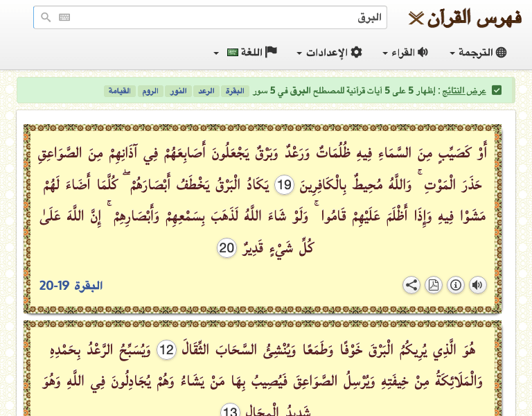Viewport: 532px width, 416px height.
Task: Expand the الإعدادات settings menu
Action: click(330, 52)
